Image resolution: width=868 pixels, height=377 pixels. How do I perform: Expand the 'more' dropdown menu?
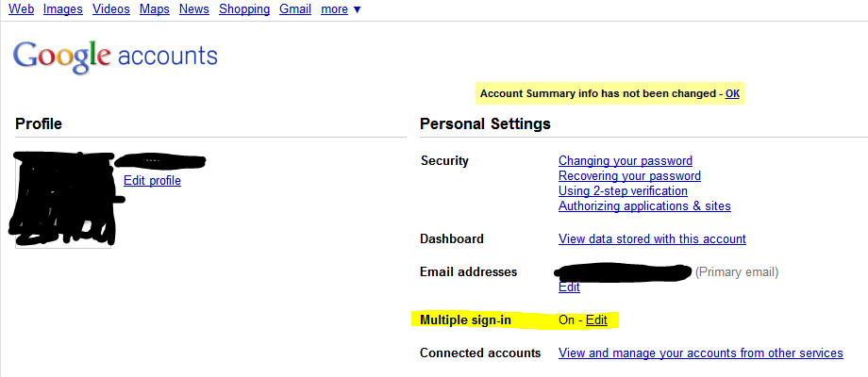(x=341, y=9)
